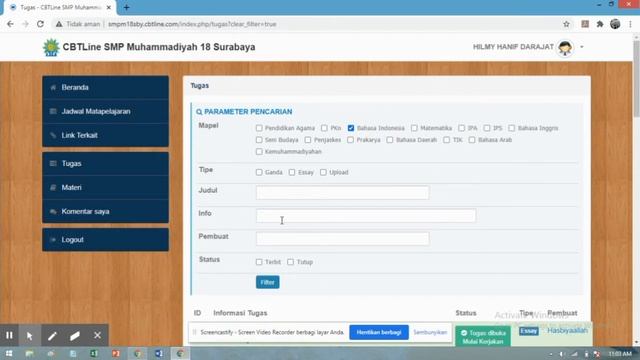Apply search with the Filter button
This screenshot has width=640, height=360.
pyautogui.click(x=268, y=282)
